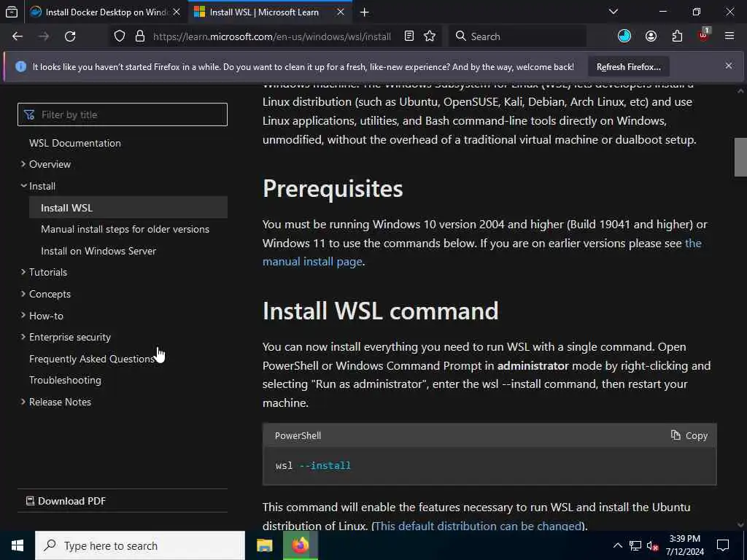Reload the page with the refresh icon
This screenshot has height=560, width=747.
coord(70,36)
